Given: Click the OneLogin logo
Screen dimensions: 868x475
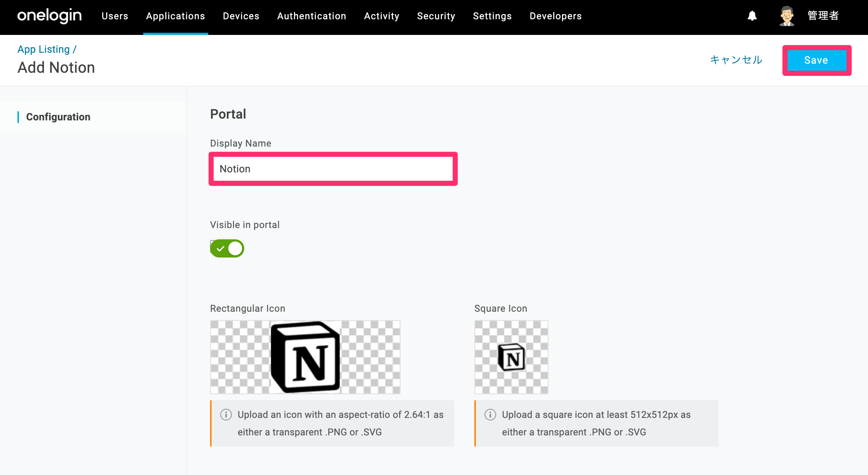Looking at the screenshot, I should coord(49,16).
